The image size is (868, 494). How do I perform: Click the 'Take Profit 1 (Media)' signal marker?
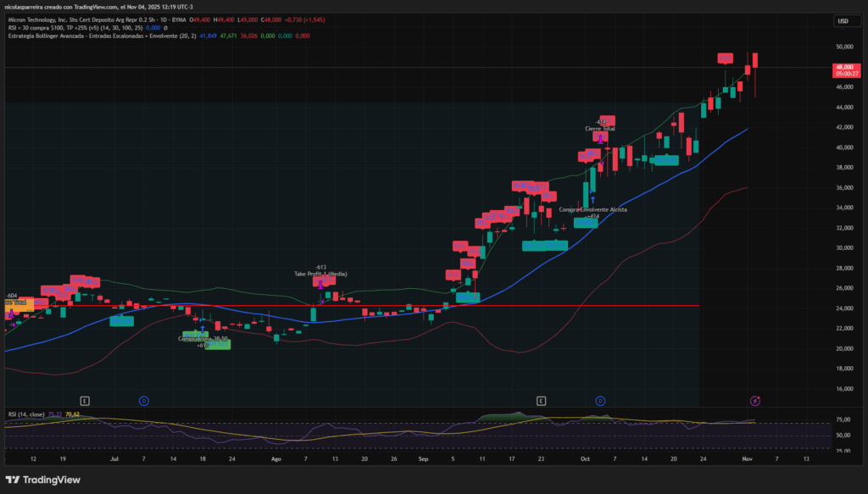tap(320, 274)
